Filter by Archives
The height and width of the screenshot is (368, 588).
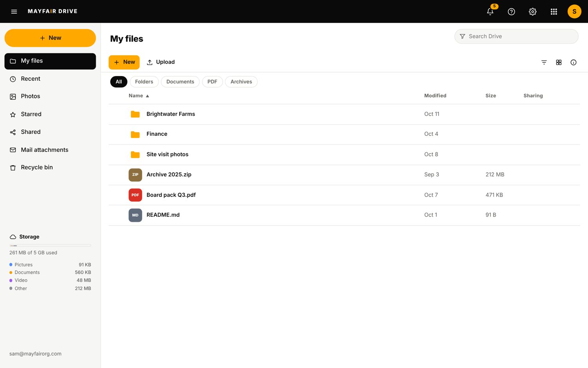241,82
